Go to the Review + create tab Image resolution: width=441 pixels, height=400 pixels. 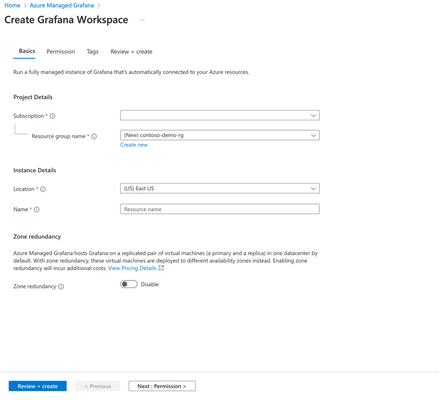click(131, 52)
